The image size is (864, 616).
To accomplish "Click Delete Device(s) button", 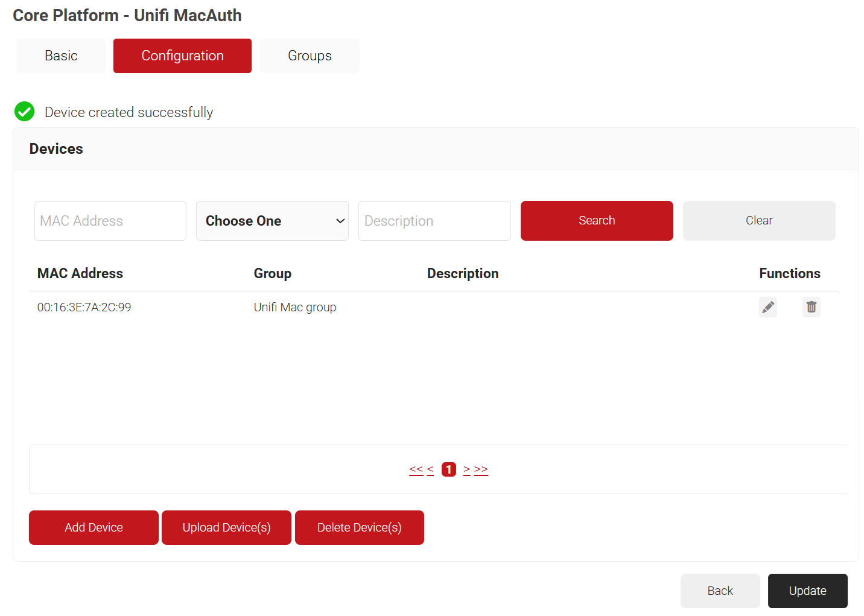I will pos(359,527).
